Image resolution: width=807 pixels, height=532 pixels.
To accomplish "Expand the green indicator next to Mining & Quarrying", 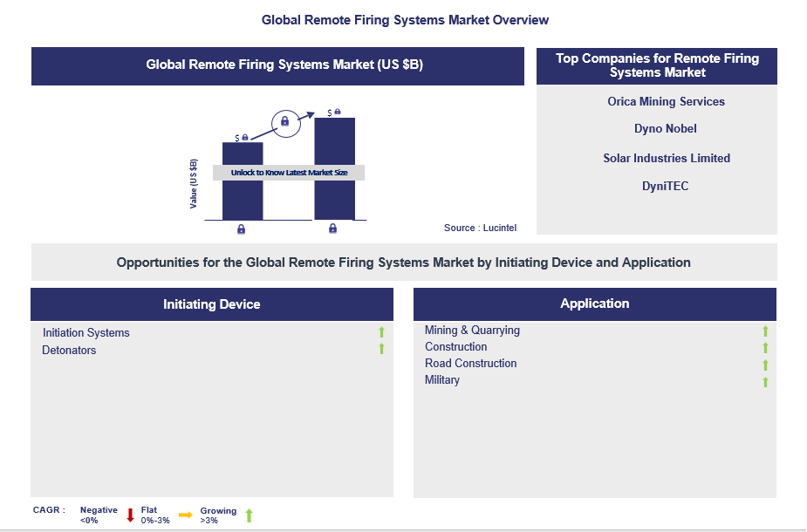I will tap(765, 331).
